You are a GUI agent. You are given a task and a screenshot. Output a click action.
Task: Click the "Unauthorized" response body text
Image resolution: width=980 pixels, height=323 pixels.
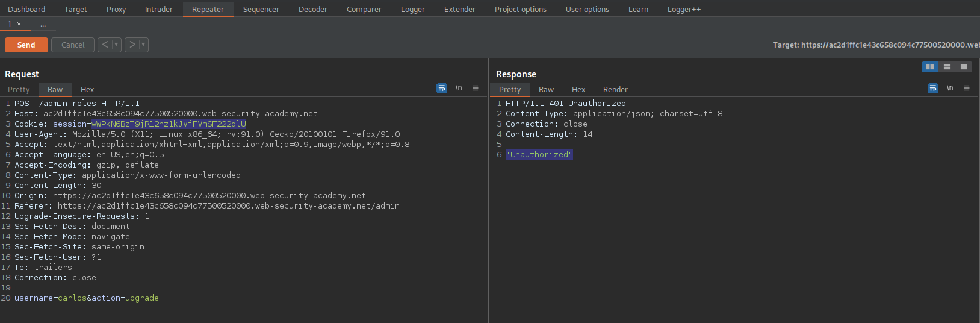pyautogui.click(x=539, y=155)
